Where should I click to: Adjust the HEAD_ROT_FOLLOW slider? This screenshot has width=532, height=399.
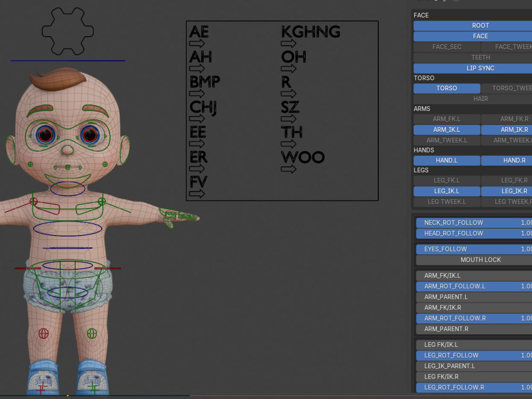pos(474,234)
